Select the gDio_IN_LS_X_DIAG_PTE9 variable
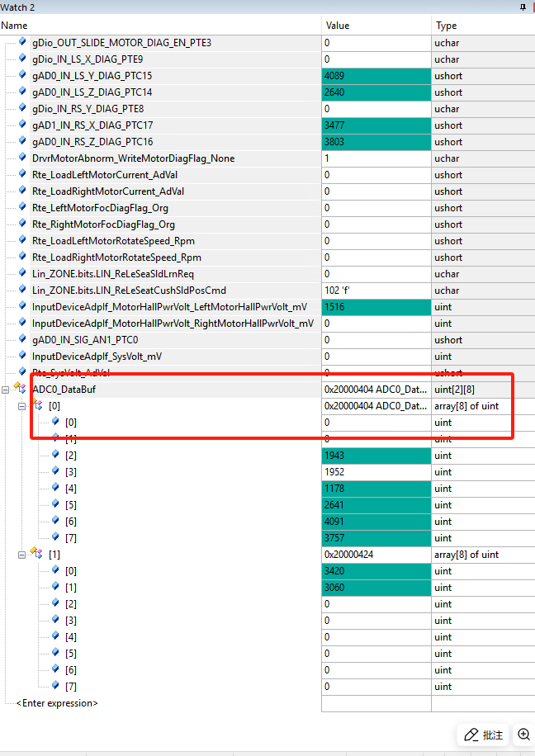Viewport: 535px width, 756px height. tap(88, 59)
